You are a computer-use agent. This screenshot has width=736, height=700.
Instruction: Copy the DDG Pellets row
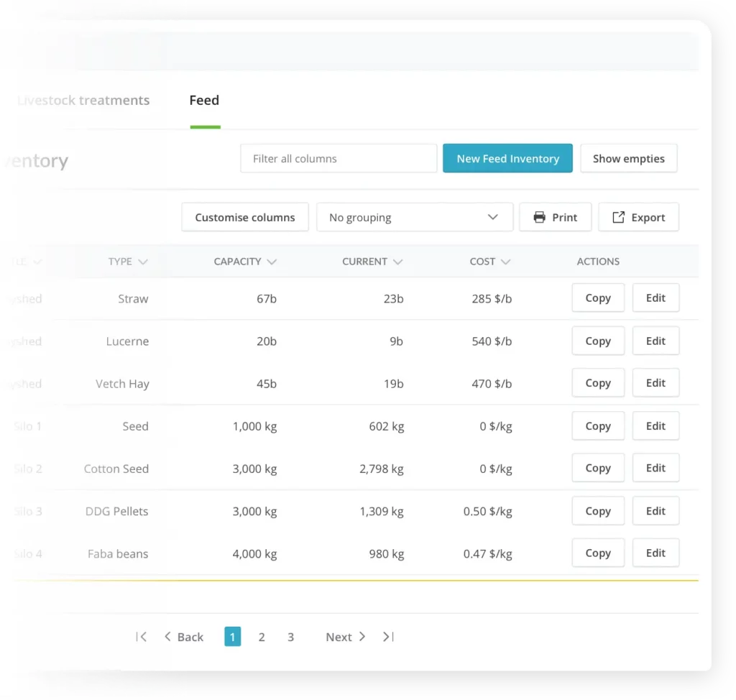[598, 511]
